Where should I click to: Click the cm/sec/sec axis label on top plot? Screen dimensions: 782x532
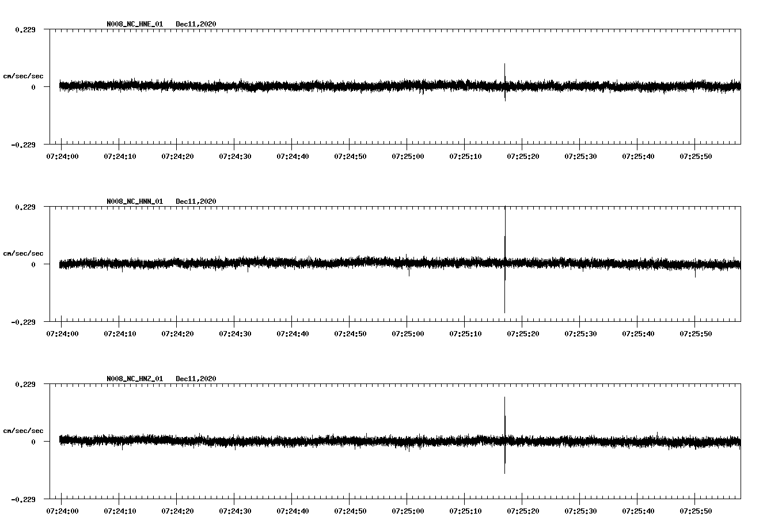pos(24,75)
